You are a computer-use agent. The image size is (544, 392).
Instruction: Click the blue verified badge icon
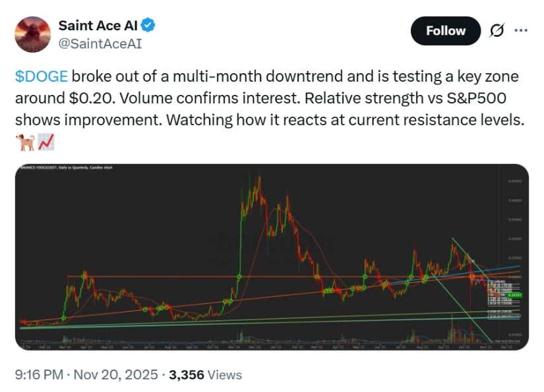tap(150, 26)
